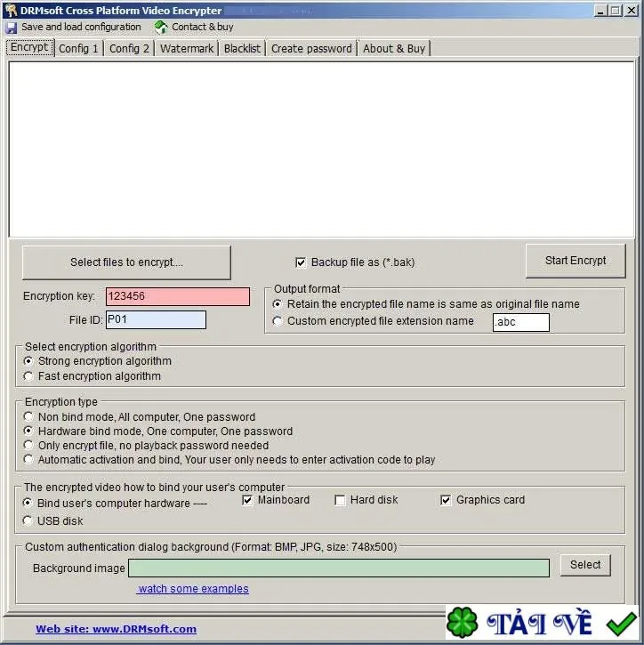Viewport: 644px width, 645px height.
Task: Click Select button for background image
Action: pyautogui.click(x=585, y=565)
